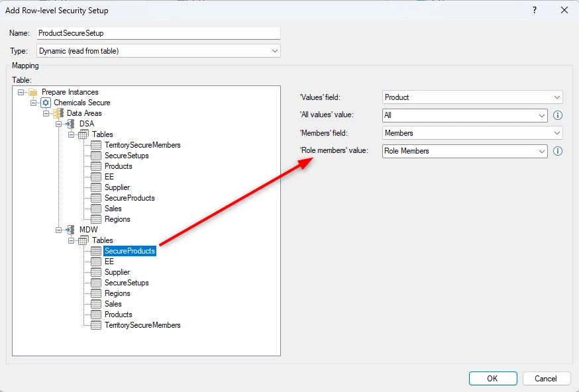Screen dimensions: 579x392
Task: Open the Type dropdown
Action: [158, 51]
